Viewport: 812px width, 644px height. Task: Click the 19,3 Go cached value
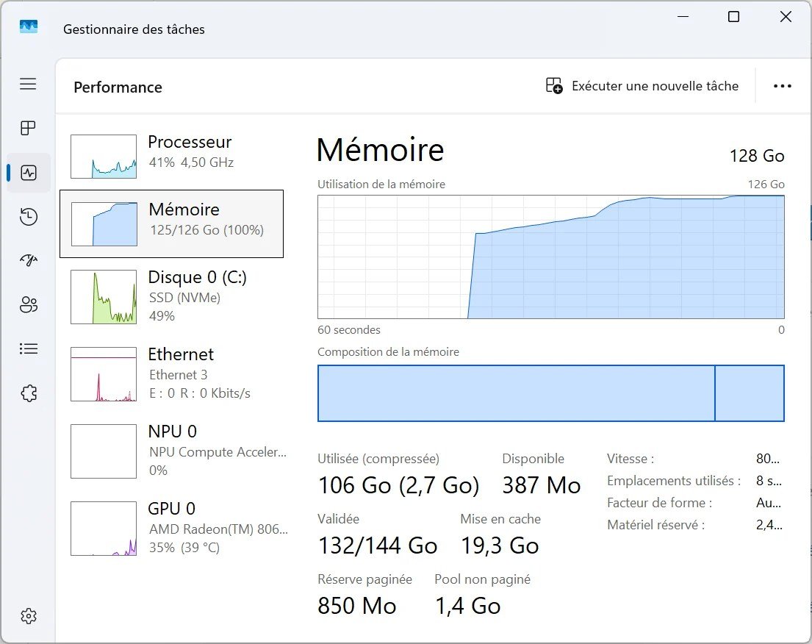(x=500, y=545)
